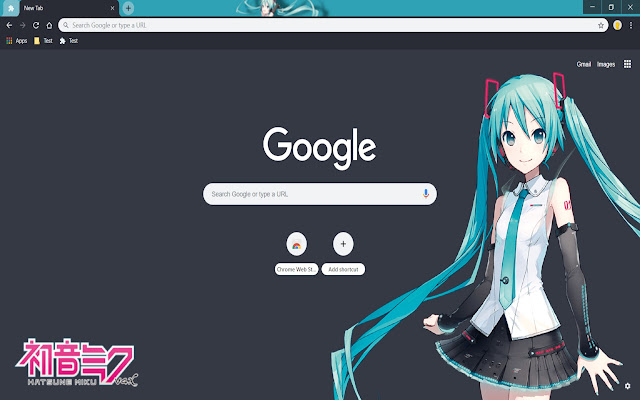Screen dimensions: 640x400
Task: Open Apps from the bookmarks bar
Action: pyautogui.click(x=17, y=41)
